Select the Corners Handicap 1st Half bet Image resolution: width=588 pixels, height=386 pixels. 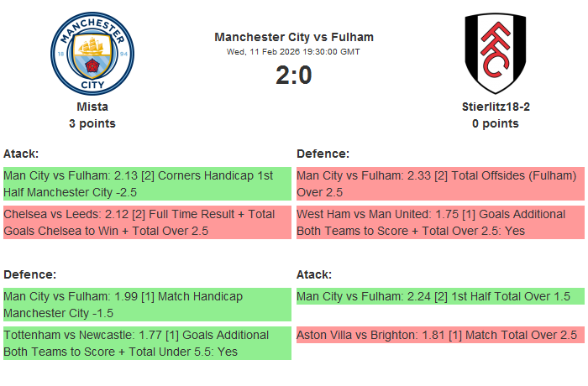tap(147, 184)
